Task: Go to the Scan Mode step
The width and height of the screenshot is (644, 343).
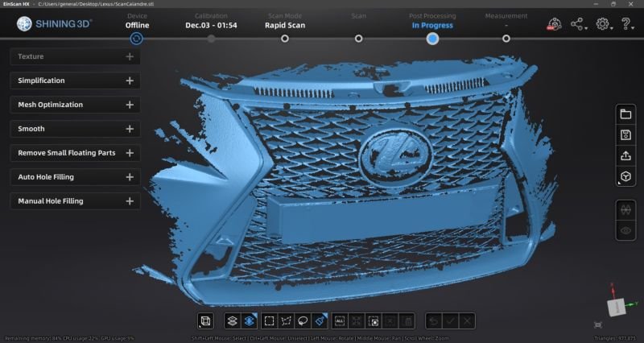Action: 285,38
